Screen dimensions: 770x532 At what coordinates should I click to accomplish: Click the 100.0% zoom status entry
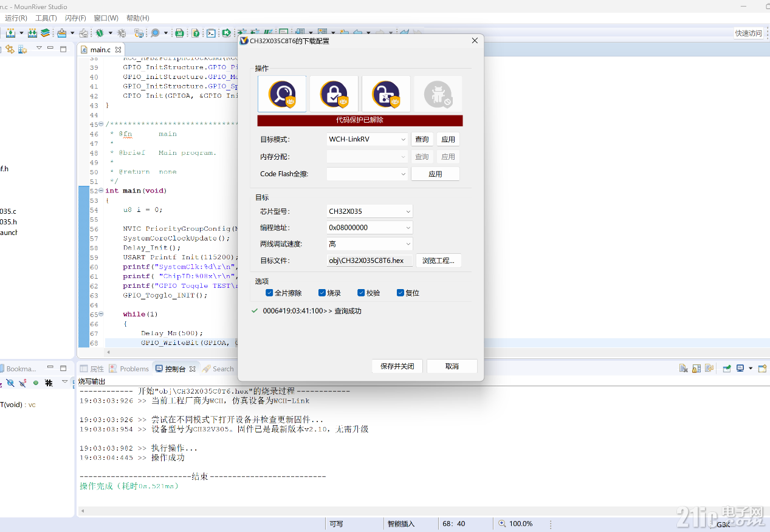[517, 523]
